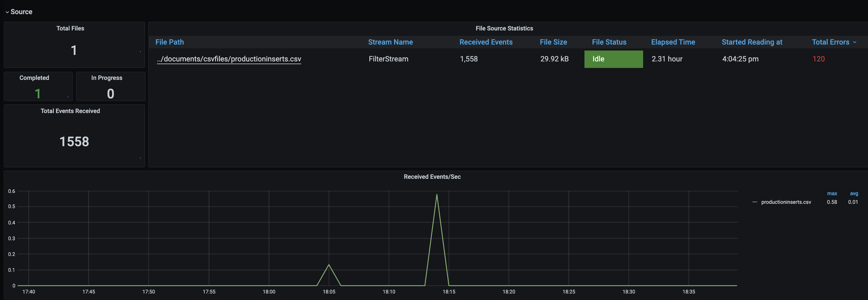868x300 pixels.
Task: Select the green Completed value 1
Action: [x=38, y=94]
